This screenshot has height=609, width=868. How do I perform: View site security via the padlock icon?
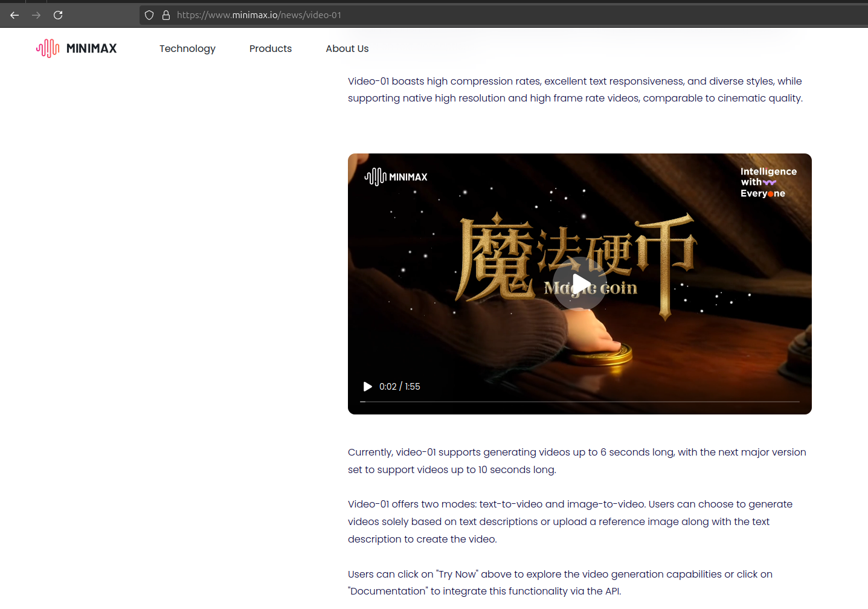point(166,15)
